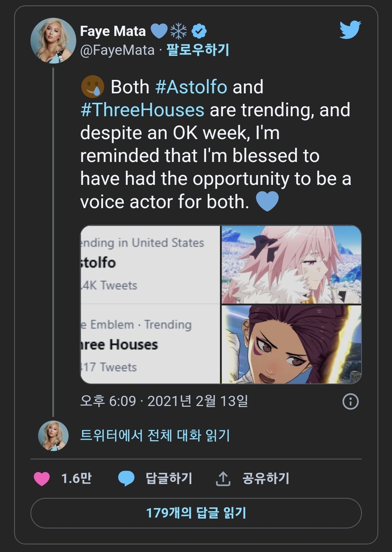Like the tweet with pink heart
The image size is (392, 552).
(x=42, y=479)
